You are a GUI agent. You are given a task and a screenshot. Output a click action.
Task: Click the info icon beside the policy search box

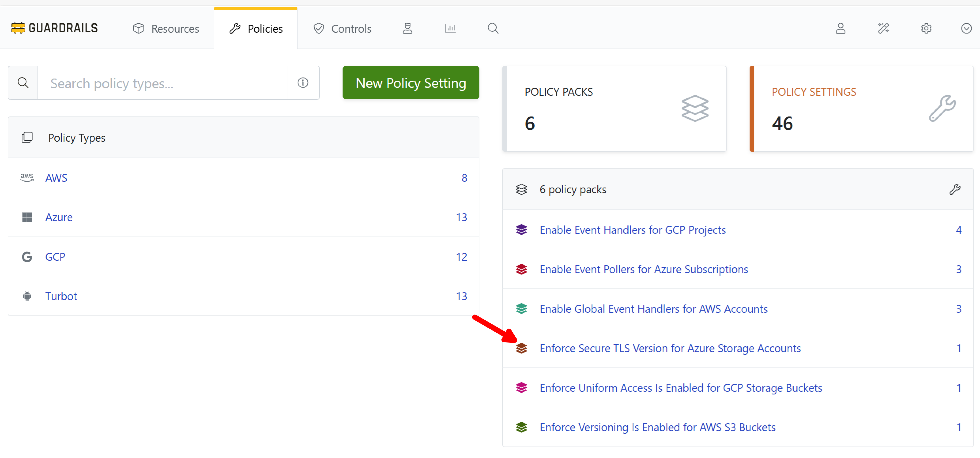coord(303,83)
